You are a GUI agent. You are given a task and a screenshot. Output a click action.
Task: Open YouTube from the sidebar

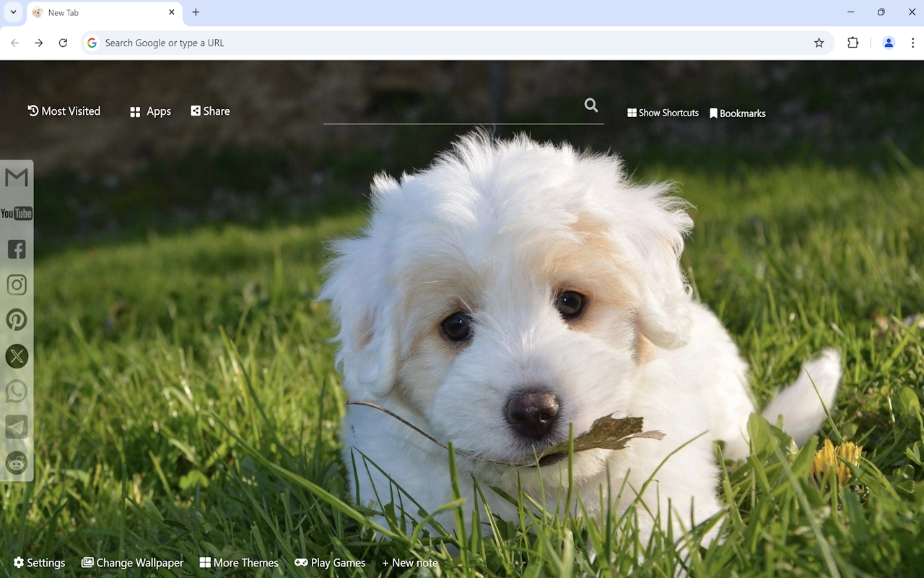point(15,213)
